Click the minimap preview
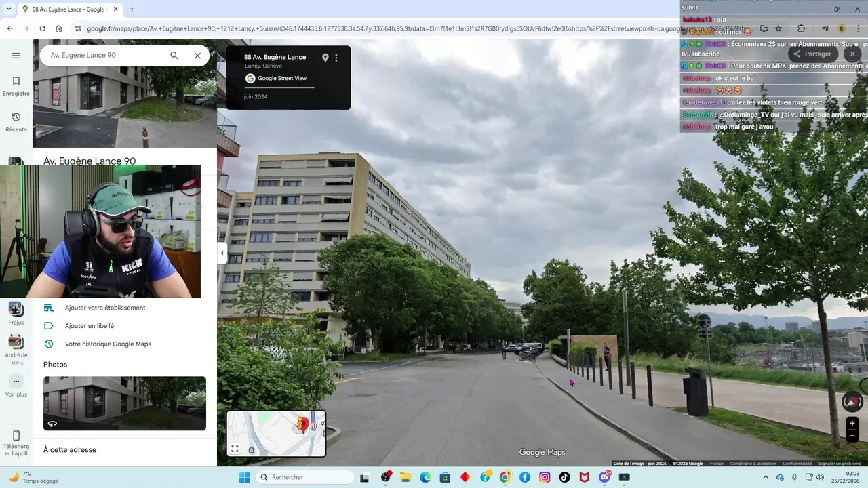This screenshot has width=868, height=488. pyautogui.click(x=276, y=434)
